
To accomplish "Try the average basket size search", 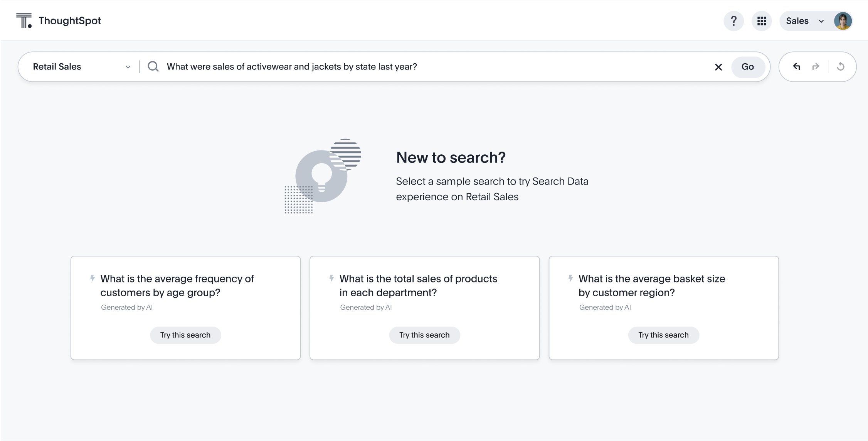I will coord(663,335).
